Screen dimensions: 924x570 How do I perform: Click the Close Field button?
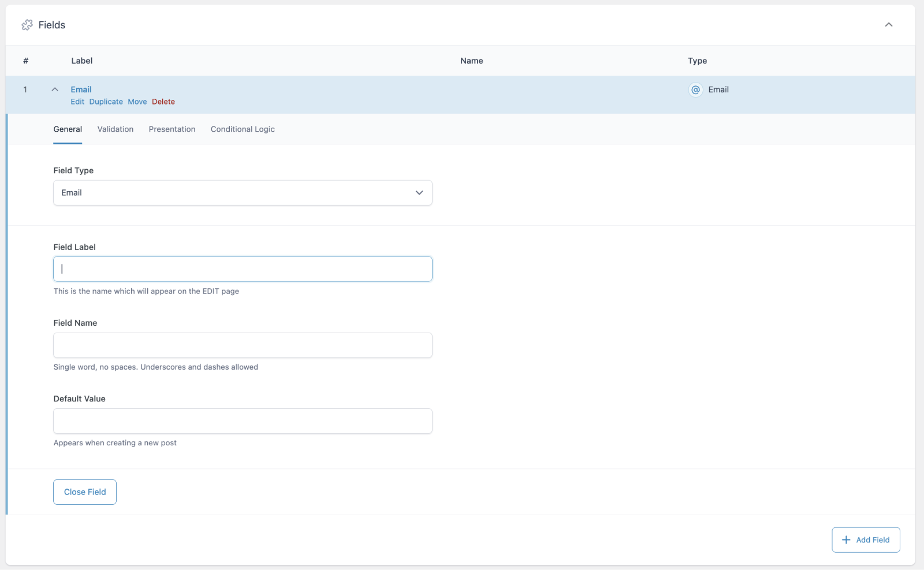pos(84,491)
